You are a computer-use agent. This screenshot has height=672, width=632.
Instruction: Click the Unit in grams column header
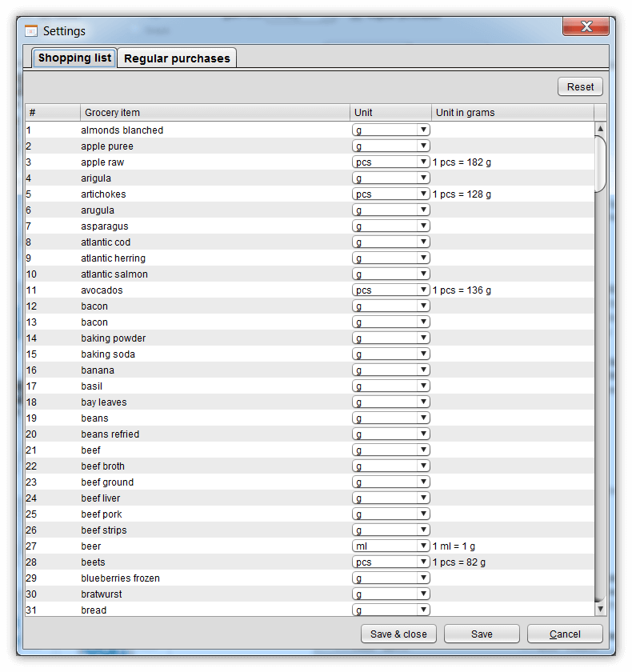pyautogui.click(x=512, y=113)
